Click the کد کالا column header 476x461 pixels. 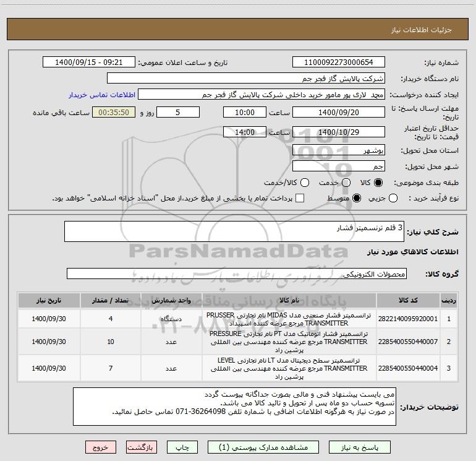click(x=408, y=300)
